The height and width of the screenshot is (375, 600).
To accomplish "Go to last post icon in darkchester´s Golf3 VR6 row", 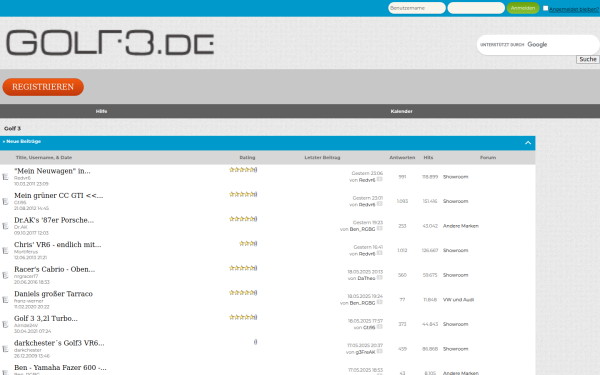I will coord(380,351).
